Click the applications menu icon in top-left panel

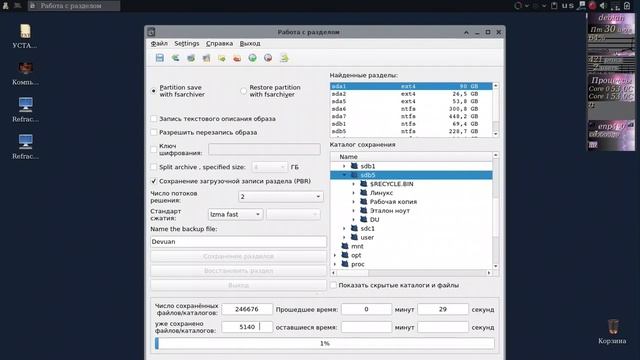tap(6, 6)
